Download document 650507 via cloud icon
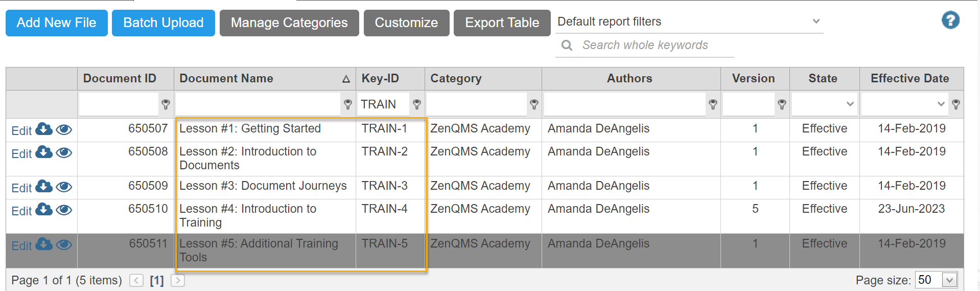 (44, 129)
